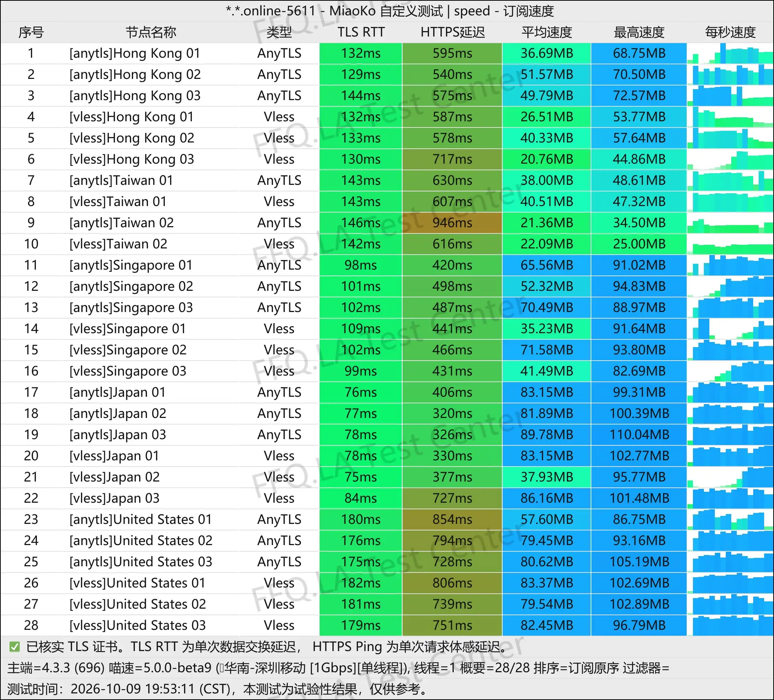
Task: Click the [anytls]Hong Kong 01 node name
Action: pos(135,53)
